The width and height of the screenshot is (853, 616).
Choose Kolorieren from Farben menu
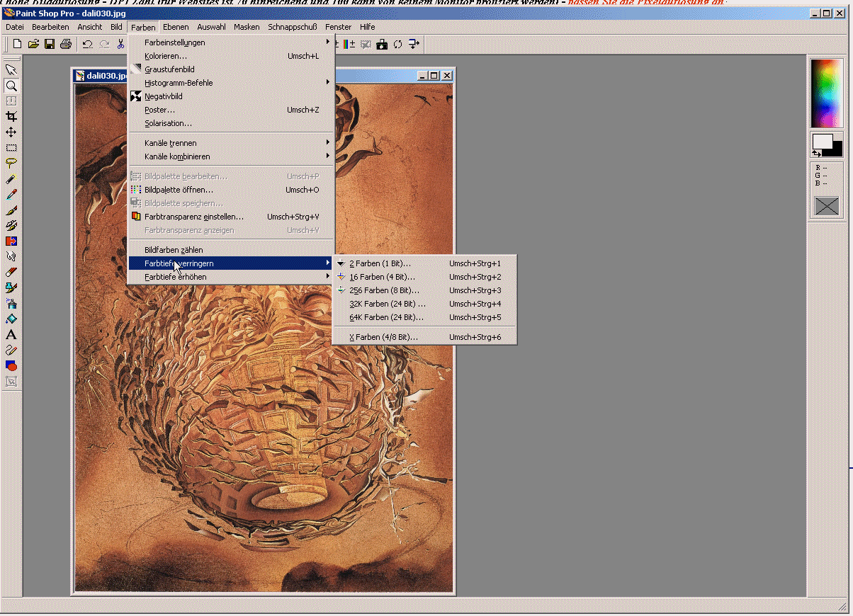pyautogui.click(x=230, y=56)
